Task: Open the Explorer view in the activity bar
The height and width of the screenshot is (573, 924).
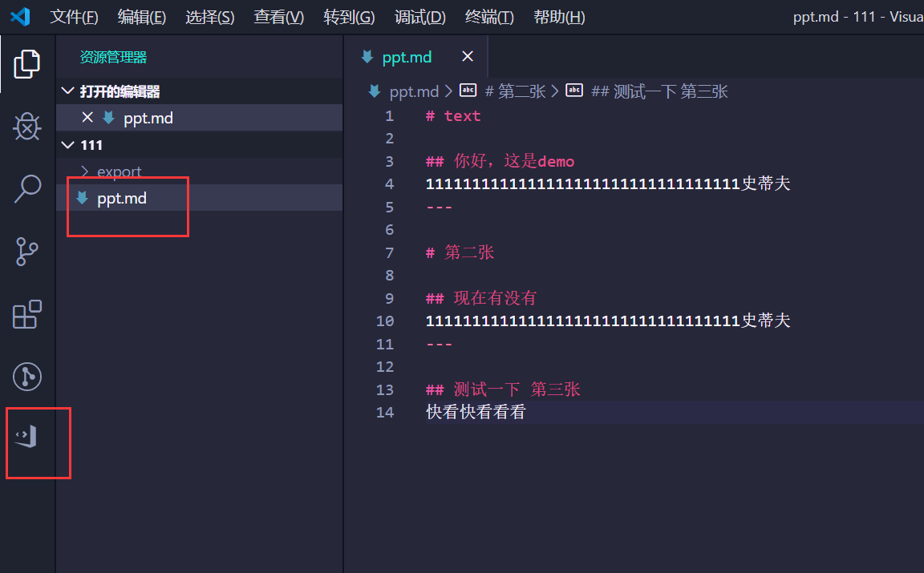Action: tap(26, 63)
